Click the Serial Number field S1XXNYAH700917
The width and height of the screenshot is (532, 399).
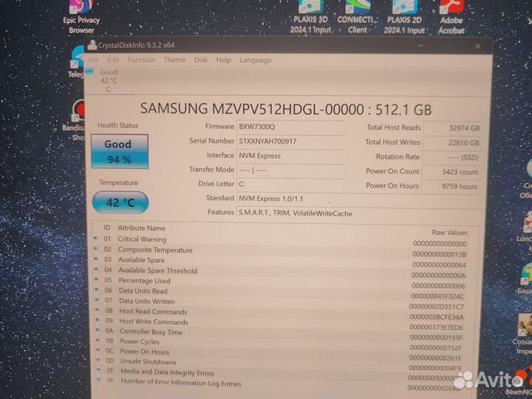[290, 141]
